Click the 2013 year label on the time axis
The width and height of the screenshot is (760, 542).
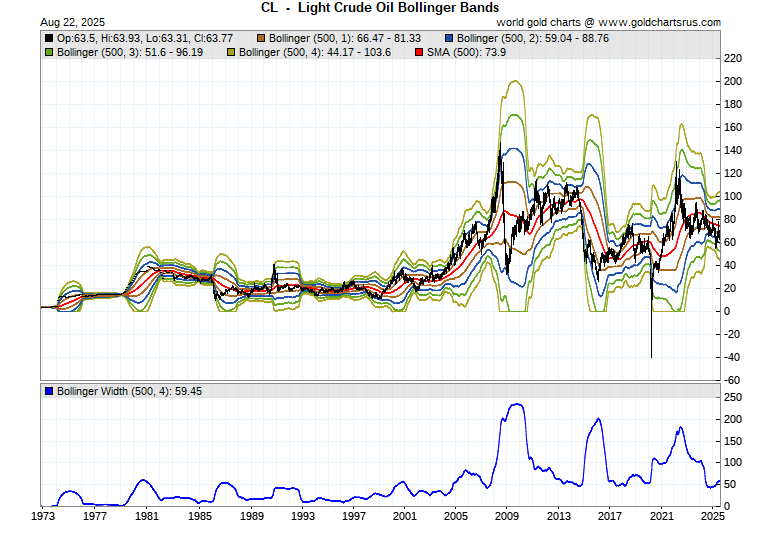click(559, 516)
